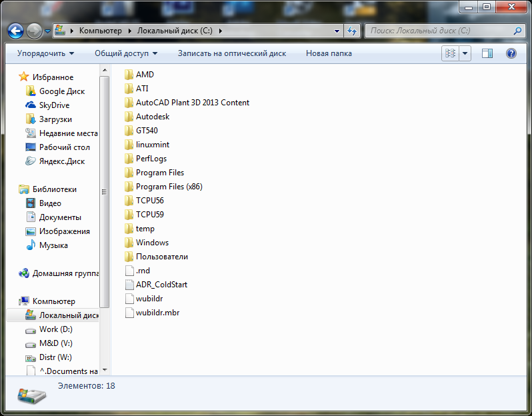Image resolution: width=532 pixels, height=416 pixels.
Task: Toggle the preview pane button
Action: (x=487, y=53)
